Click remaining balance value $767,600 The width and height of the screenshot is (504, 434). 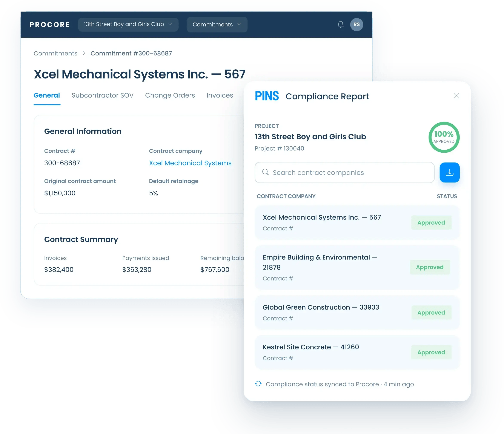(215, 269)
